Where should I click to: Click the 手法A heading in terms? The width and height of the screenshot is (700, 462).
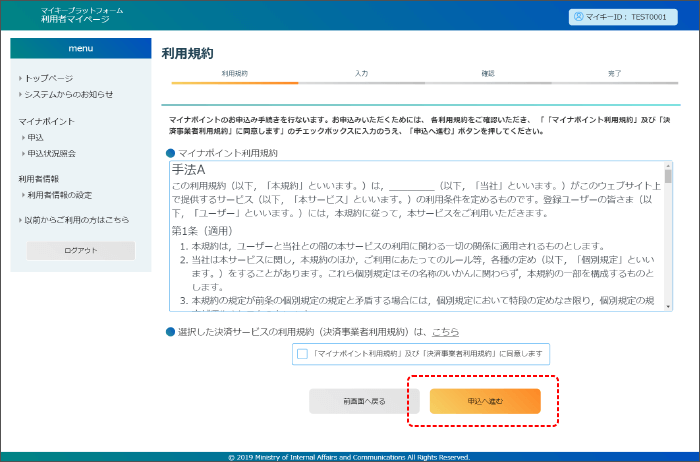click(188, 170)
